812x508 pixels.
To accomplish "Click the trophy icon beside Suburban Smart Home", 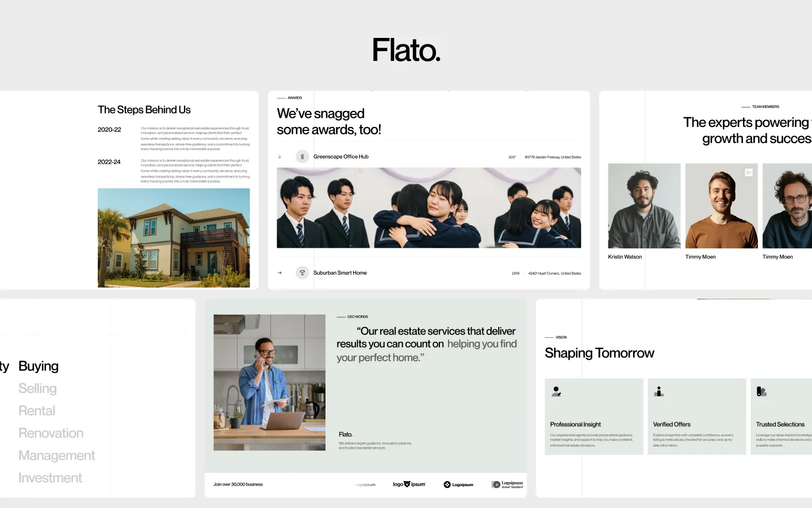I will (302, 273).
